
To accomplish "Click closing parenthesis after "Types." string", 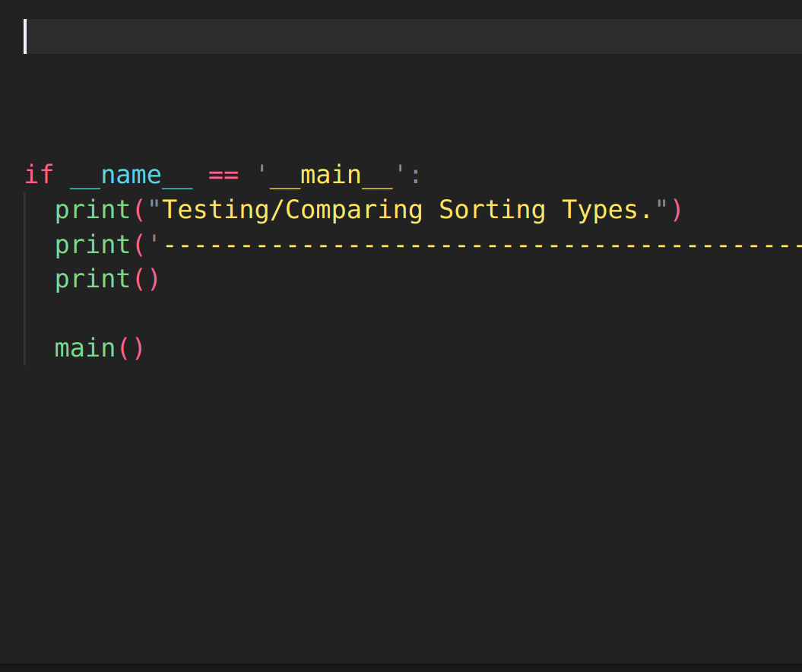I will click(x=677, y=210).
